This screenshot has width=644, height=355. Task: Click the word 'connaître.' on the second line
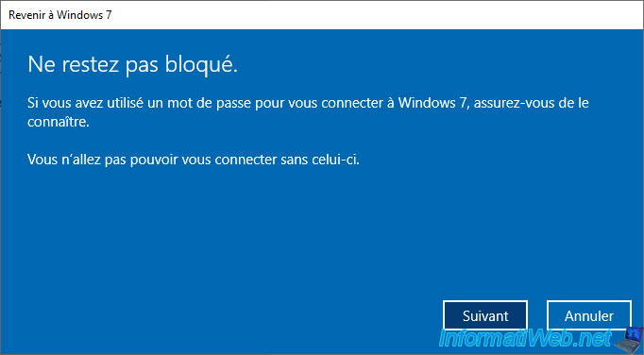click(59, 122)
